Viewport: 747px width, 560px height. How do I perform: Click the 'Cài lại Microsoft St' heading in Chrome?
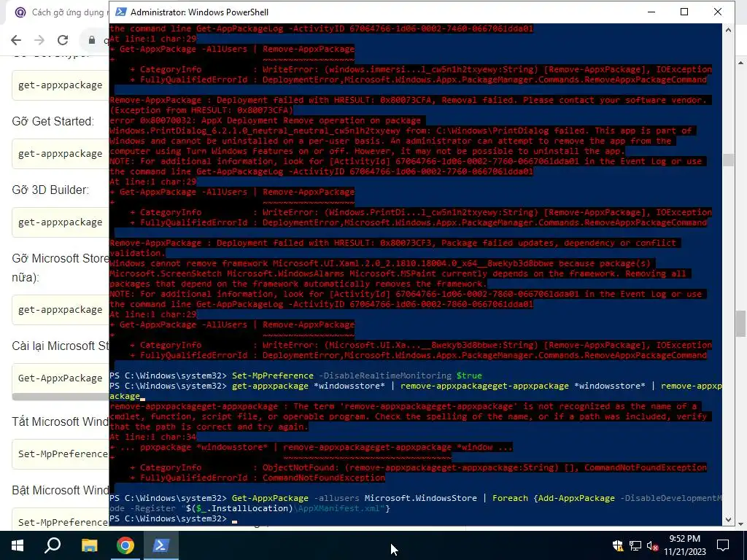61,346
